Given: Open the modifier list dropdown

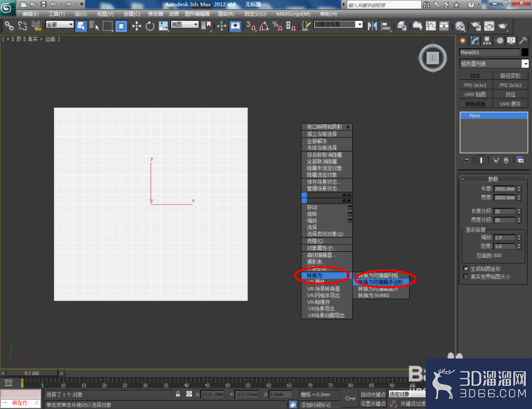Looking at the screenshot, I should pos(494,63).
